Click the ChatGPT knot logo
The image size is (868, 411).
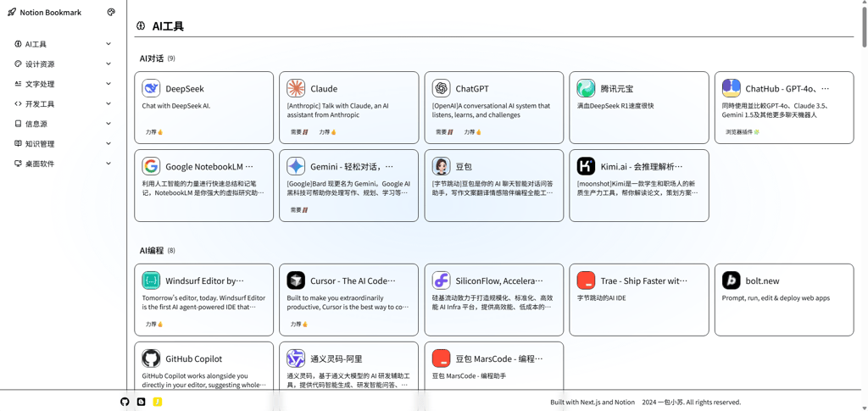pos(441,88)
